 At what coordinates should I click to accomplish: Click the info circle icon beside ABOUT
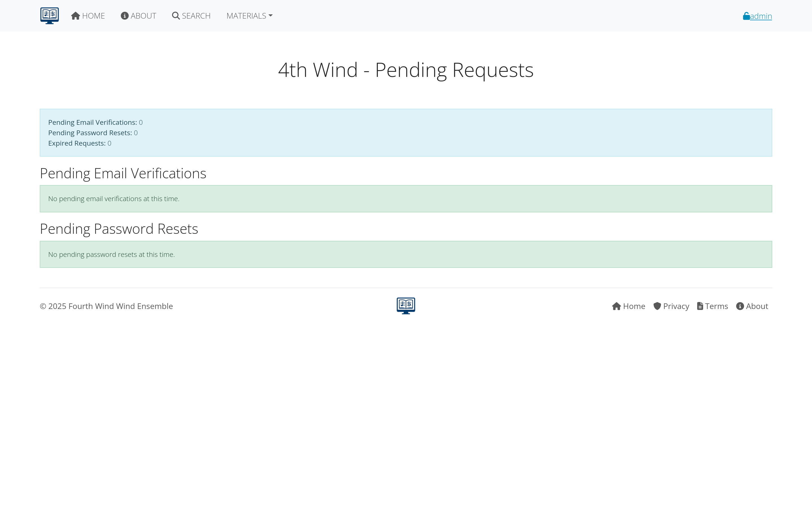125,16
